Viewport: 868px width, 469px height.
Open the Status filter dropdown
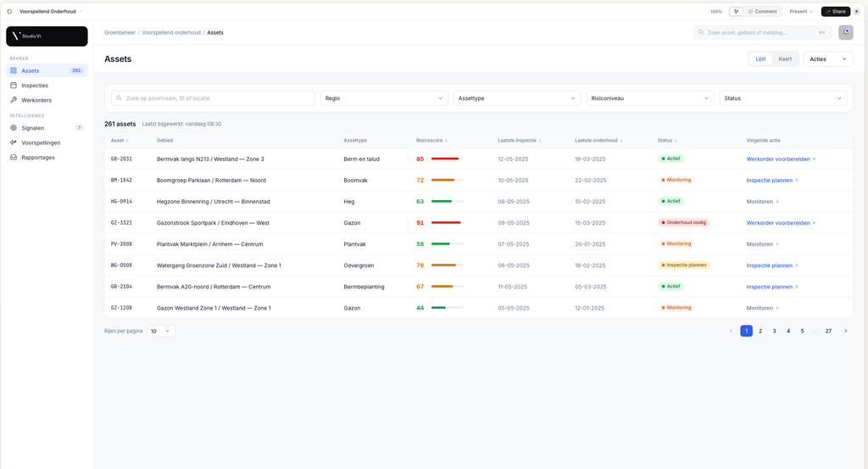pos(782,98)
